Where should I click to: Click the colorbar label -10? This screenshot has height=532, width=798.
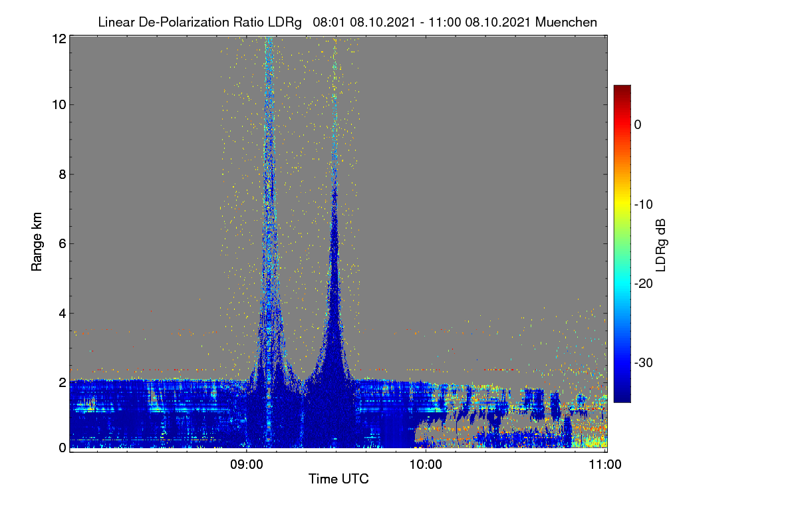tap(644, 204)
